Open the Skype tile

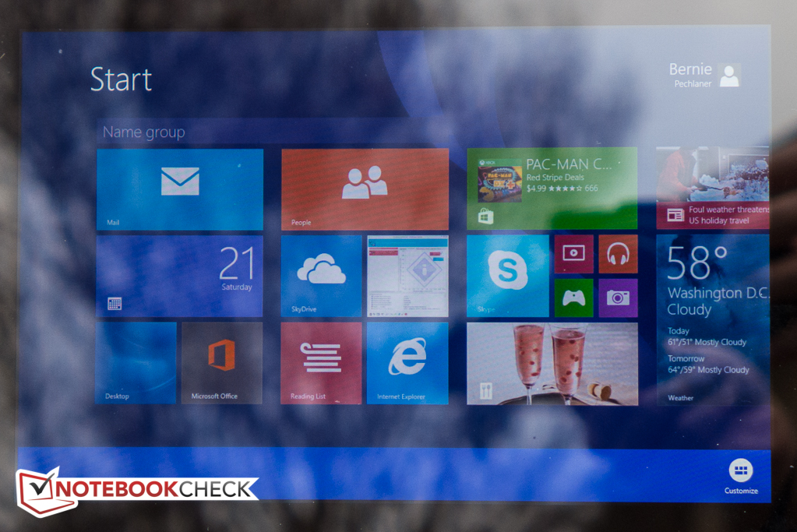click(508, 276)
